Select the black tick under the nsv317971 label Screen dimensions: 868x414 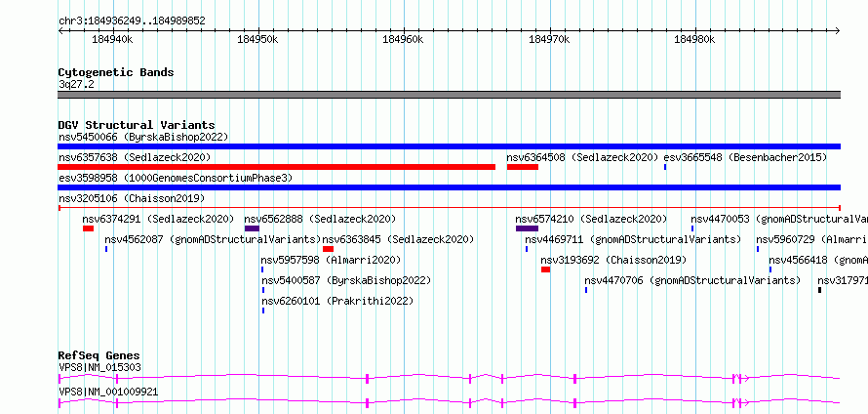820,290
